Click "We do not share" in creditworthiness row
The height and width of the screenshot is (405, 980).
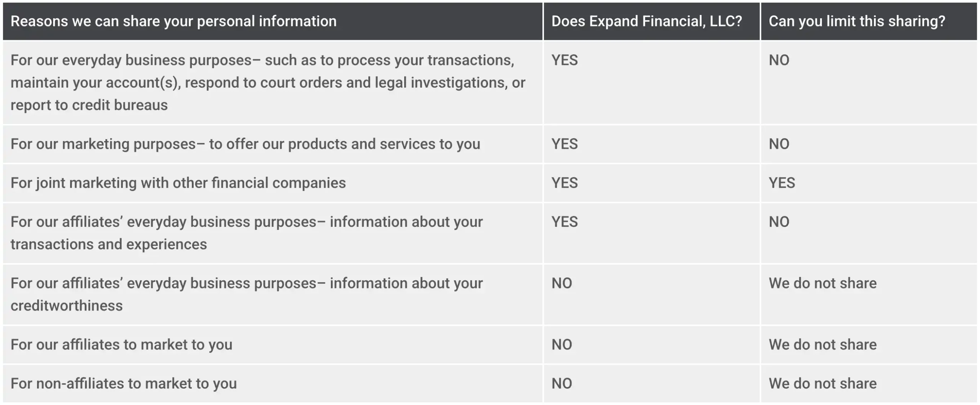click(822, 283)
